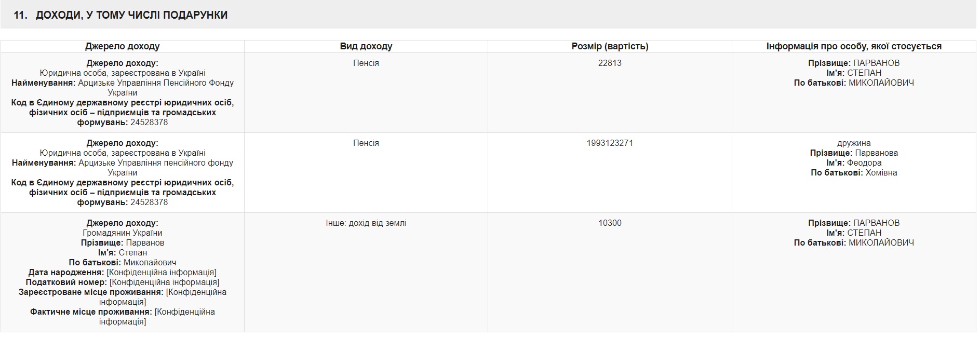The image size is (980, 338).
Task: Click 'Дата народження' confidential information field
Action: pyautogui.click(x=123, y=272)
